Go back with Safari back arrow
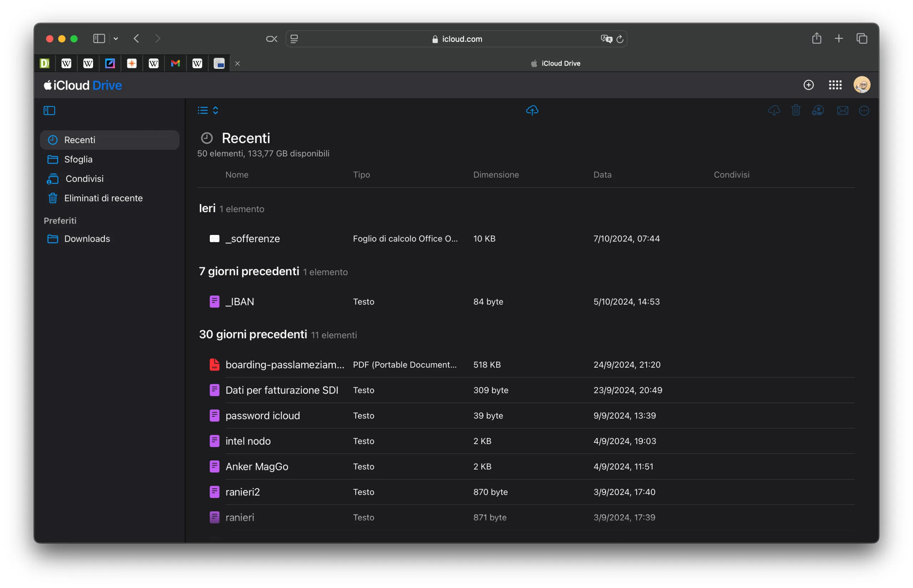The height and width of the screenshot is (588, 913). 136,39
